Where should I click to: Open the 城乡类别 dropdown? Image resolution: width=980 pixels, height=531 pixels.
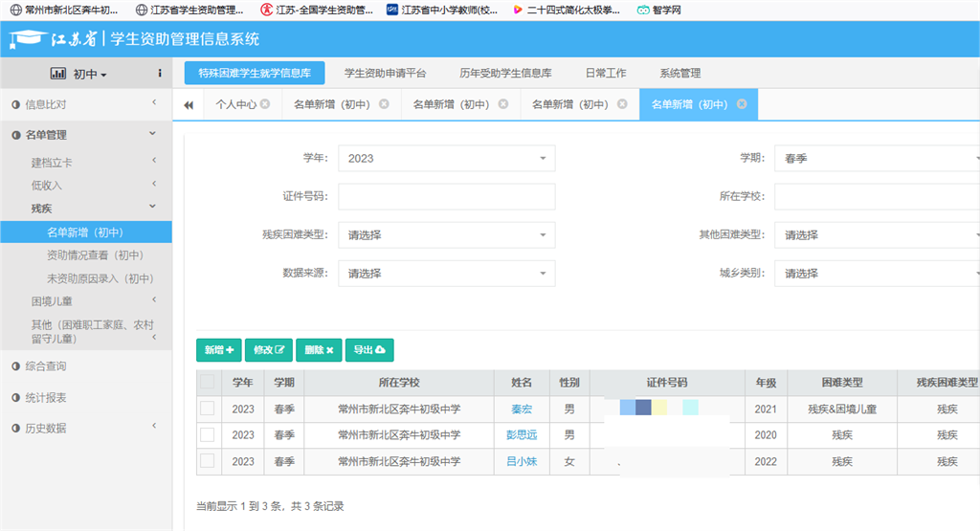tap(877, 273)
